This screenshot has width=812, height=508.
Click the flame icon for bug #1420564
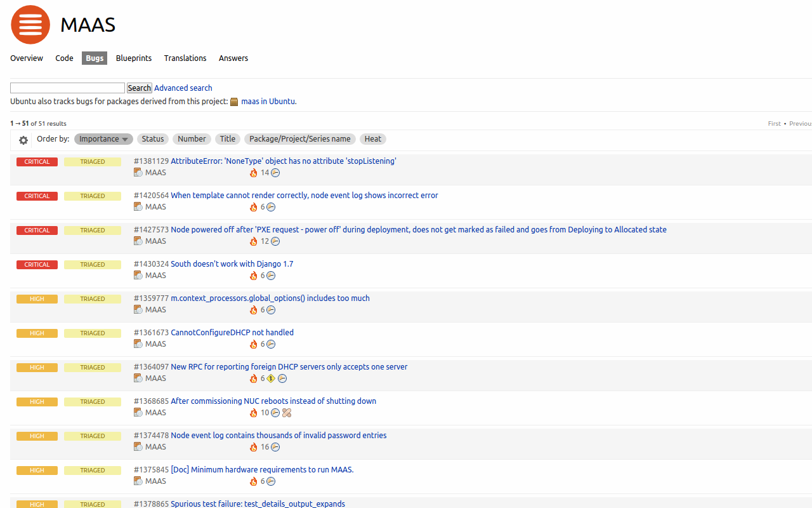click(254, 207)
